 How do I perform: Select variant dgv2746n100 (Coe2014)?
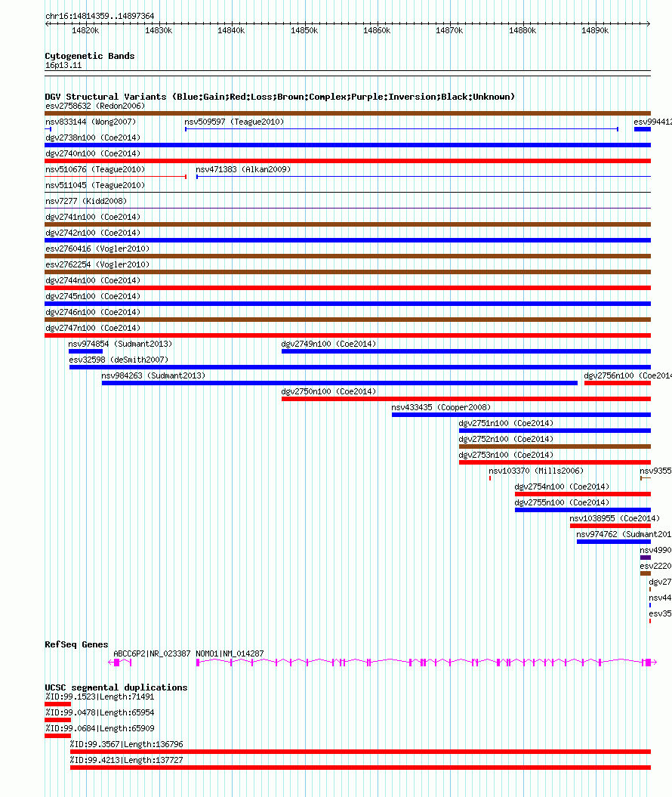(x=93, y=312)
